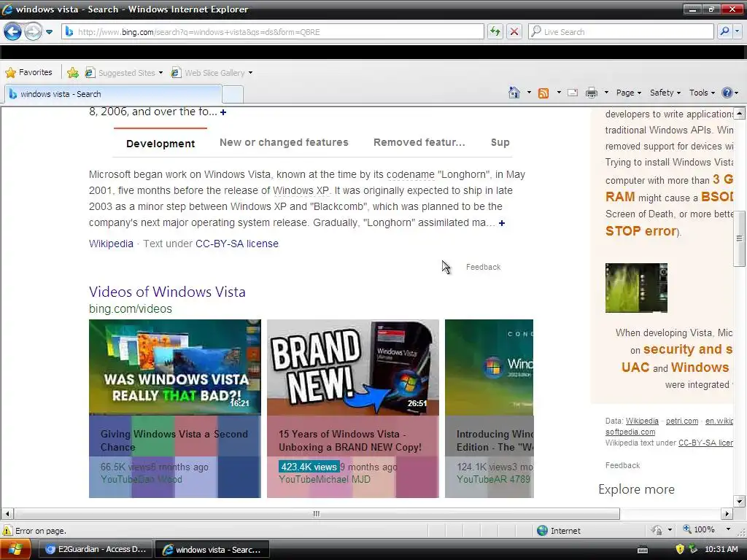This screenshot has width=747, height=560.
Task: Open the recent pages dropdown arrow
Action: pos(49,32)
